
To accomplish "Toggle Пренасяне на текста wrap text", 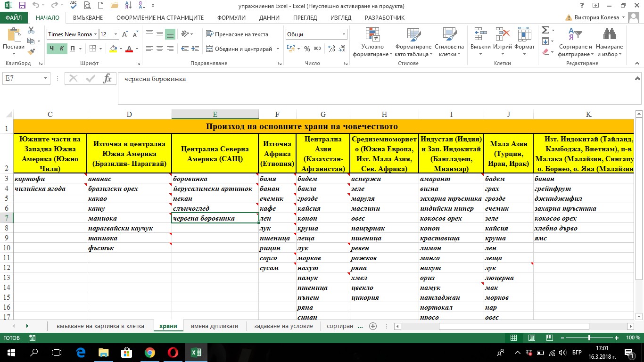I will pyautogui.click(x=237, y=34).
